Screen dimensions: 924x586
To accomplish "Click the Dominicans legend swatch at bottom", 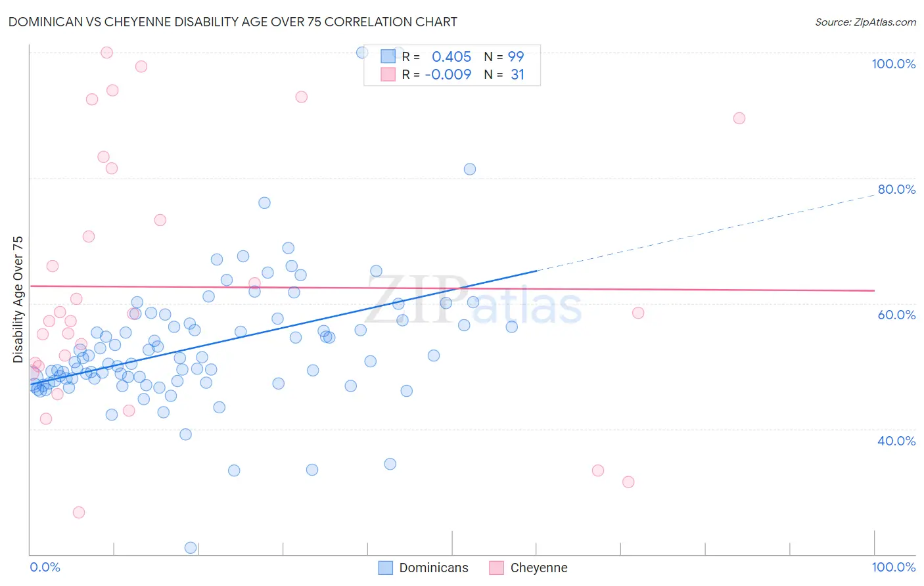I will point(386,568).
